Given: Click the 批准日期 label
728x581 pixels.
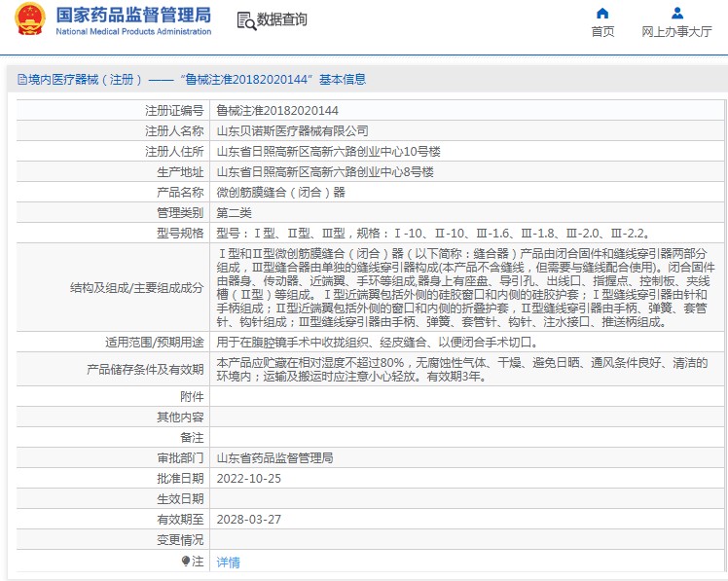Looking at the screenshot, I should click(x=181, y=479).
